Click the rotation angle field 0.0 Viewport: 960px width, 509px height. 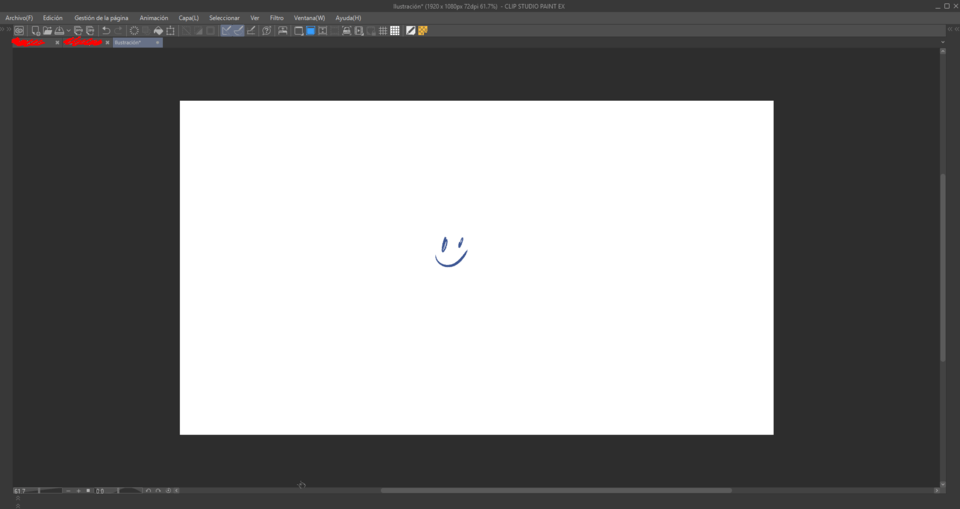click(100, 491)
